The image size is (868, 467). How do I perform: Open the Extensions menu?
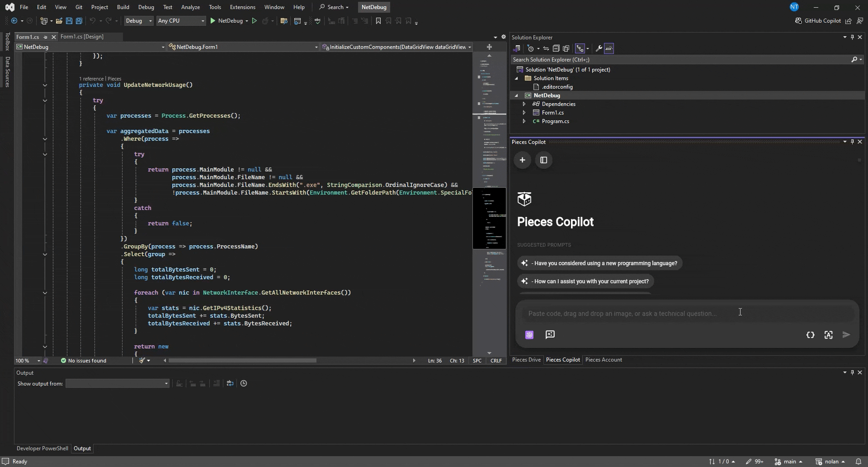coord(242,7)
